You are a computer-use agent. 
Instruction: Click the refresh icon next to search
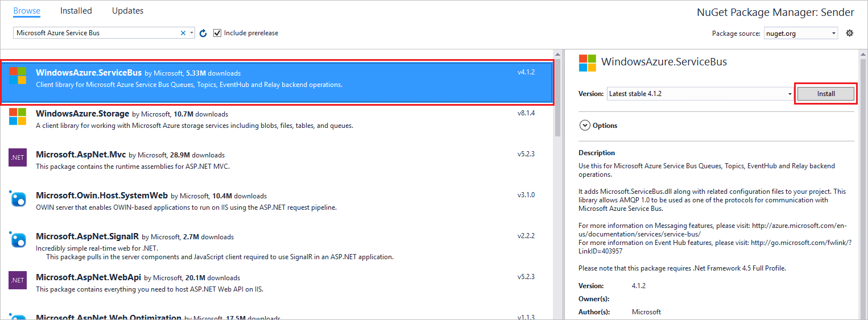tap(203, 33)
